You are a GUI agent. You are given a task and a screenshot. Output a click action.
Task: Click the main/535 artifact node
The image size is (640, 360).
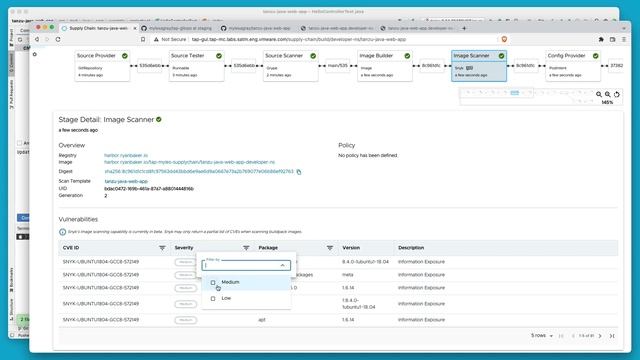[338, 66]
